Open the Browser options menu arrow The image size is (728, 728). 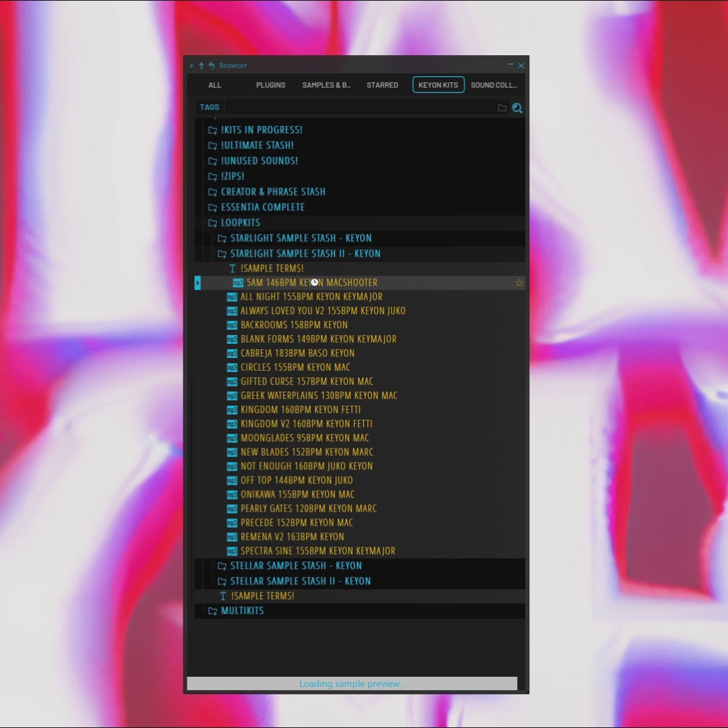[x=191, y=65]
